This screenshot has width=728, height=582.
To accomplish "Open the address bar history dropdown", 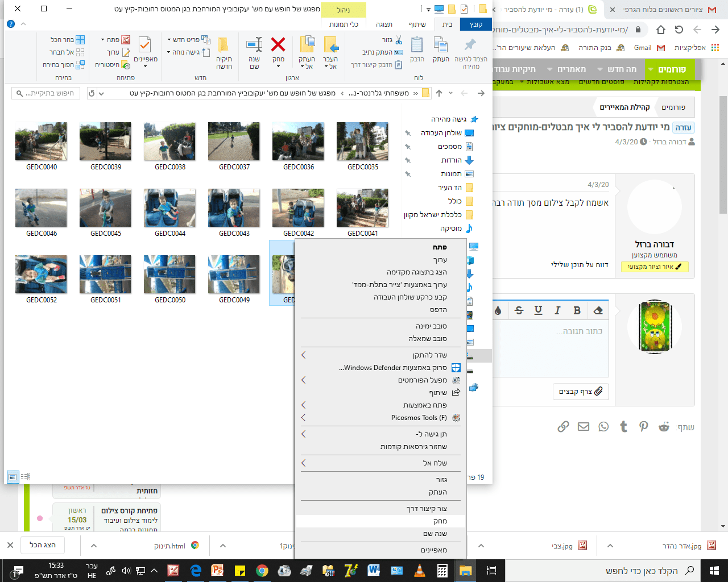I will point(101,93).
